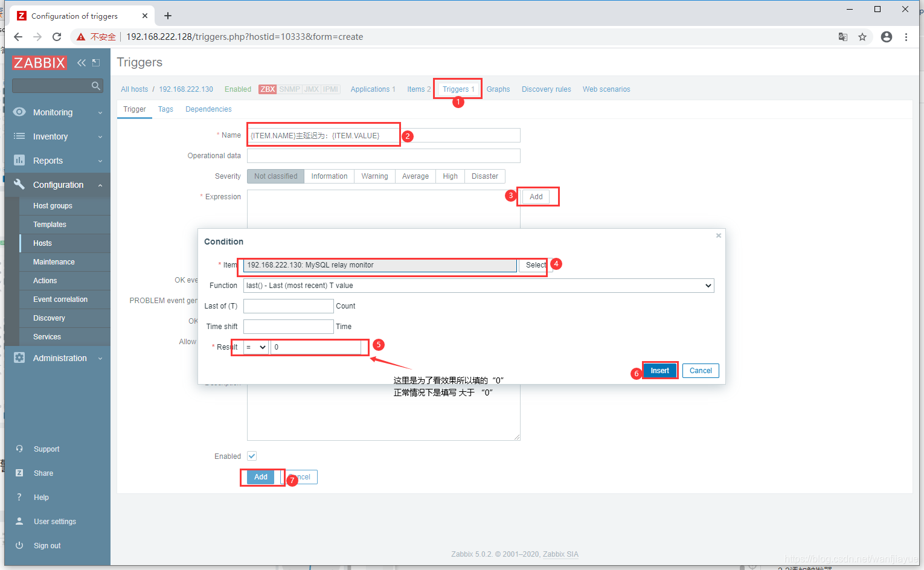The height and width of the screenshot is (570, 924).
Task: Go back with browser back arrow
Action: tap(18, 37)
